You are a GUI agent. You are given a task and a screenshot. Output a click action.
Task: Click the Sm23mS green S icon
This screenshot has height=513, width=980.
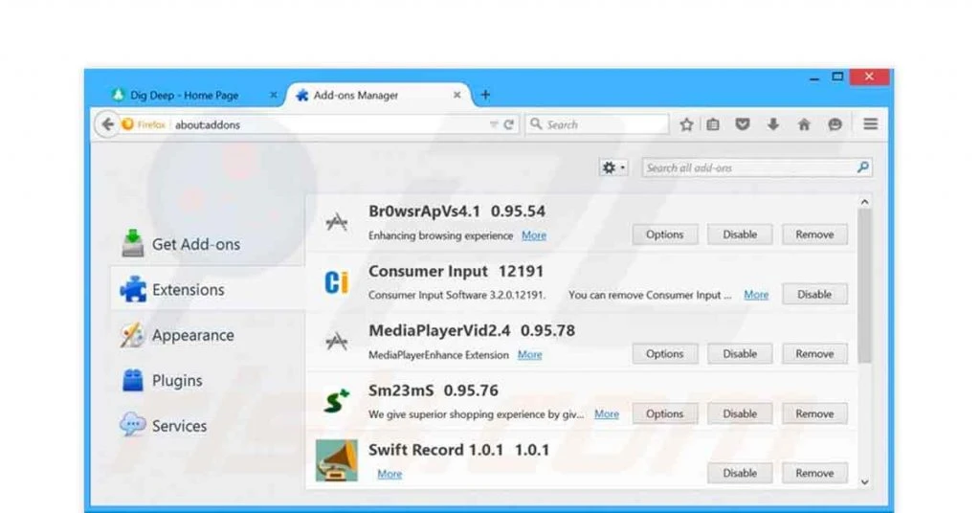point(336,400)
